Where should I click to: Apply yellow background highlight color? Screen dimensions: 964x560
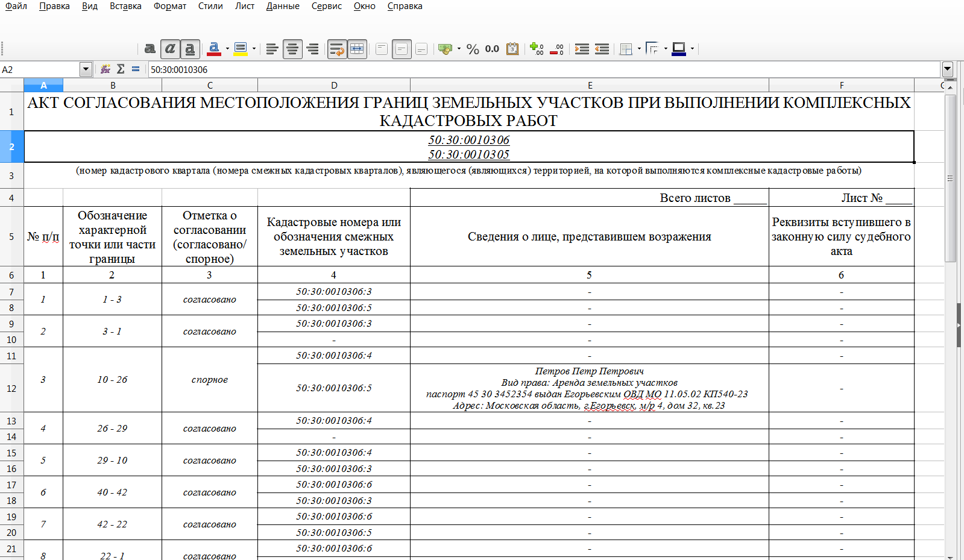241,49
